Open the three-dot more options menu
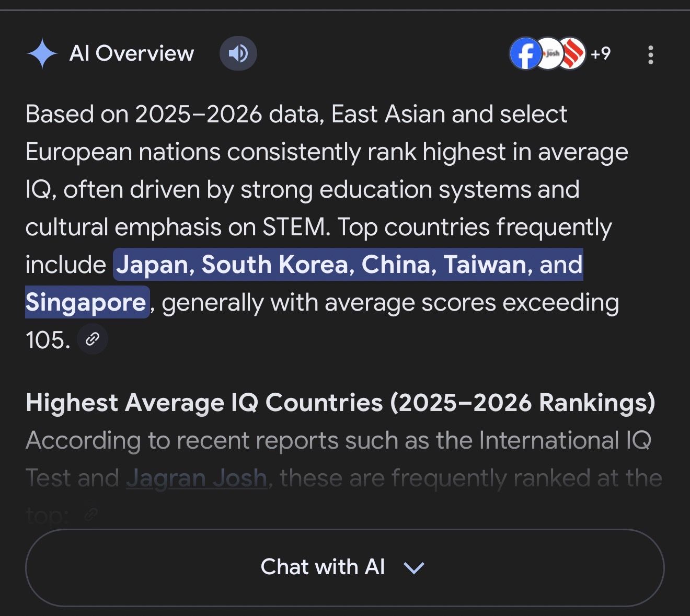Screen dimensions: 690x616 coord(650,54)
